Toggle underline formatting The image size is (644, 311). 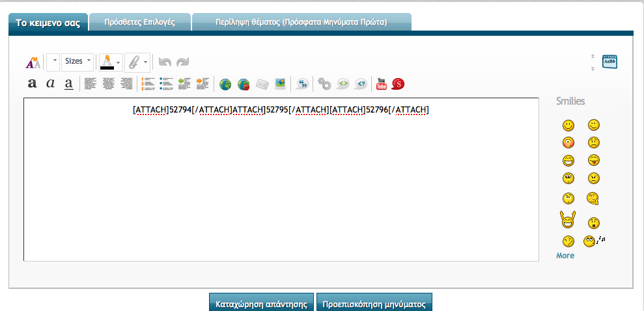click(x=68, y=84)
